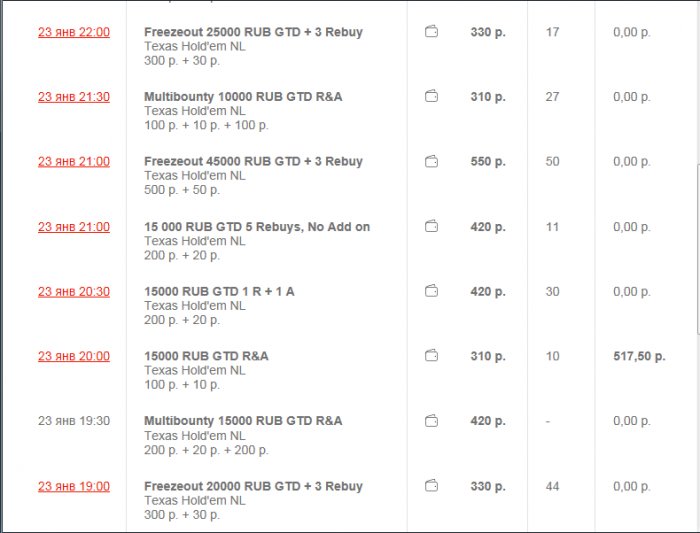Open the 21:00 date link beside Freezeout 45000
The width and height of the screenshot is (700, 533).
point(74,161)
